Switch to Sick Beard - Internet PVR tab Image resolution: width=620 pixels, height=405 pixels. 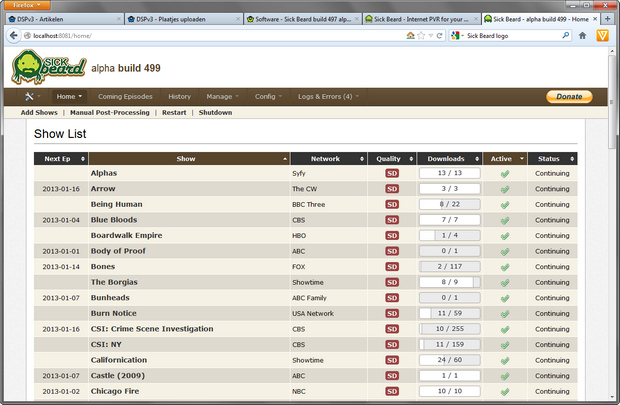coord(422,19)
